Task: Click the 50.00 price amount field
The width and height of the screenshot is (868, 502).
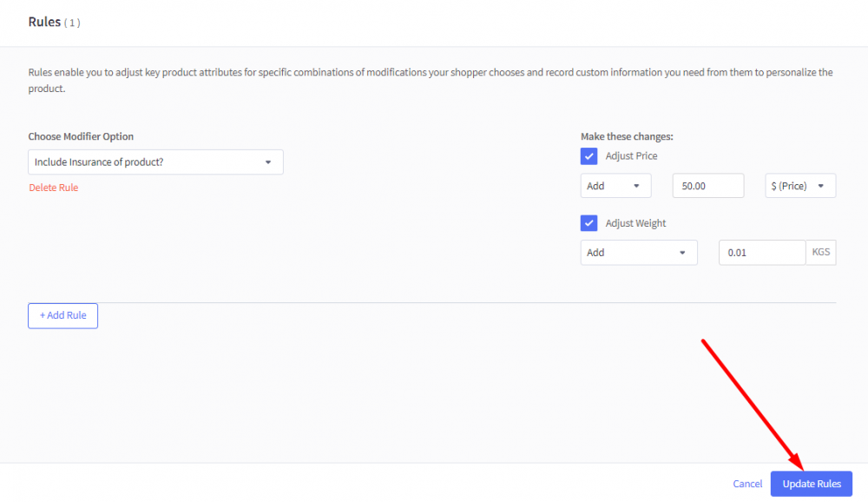Action: click(x=707, y=185)
